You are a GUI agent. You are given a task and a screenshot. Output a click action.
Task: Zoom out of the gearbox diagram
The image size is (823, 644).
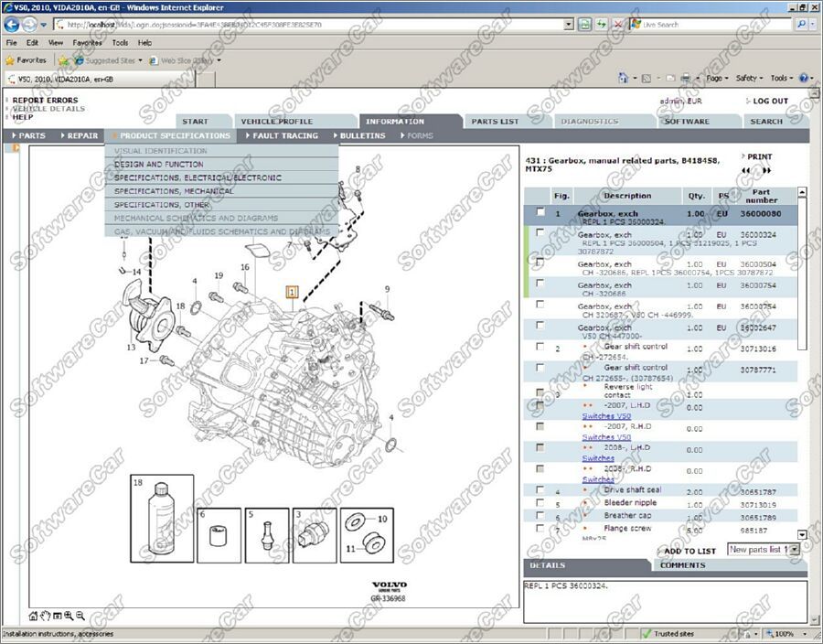point(80,617)
